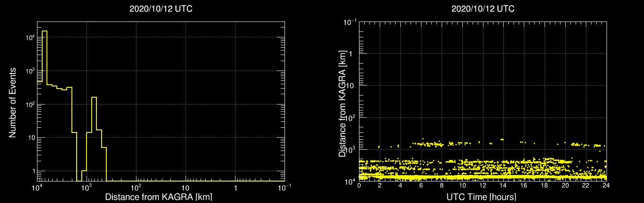This screenshot has height=203, width=644.
Task: Click the secondary histogram peak below 10^3 km
Action: 94,139
